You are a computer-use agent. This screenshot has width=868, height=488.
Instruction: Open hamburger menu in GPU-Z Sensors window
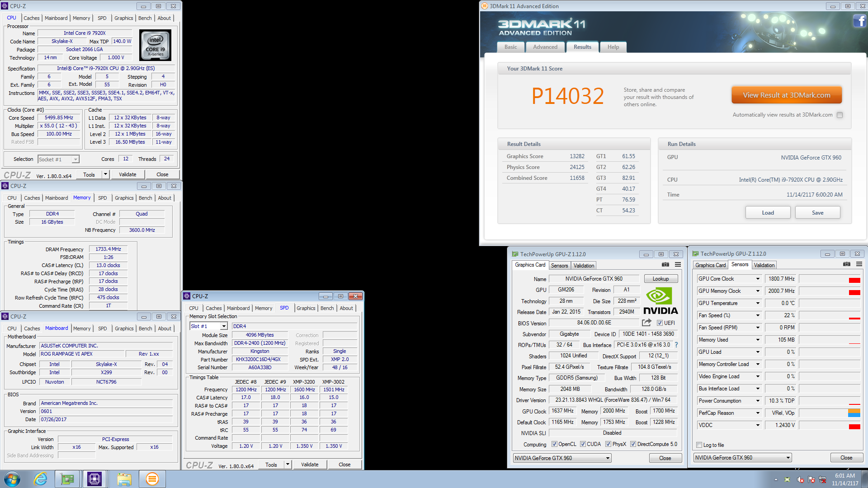(x=859, y=264)
